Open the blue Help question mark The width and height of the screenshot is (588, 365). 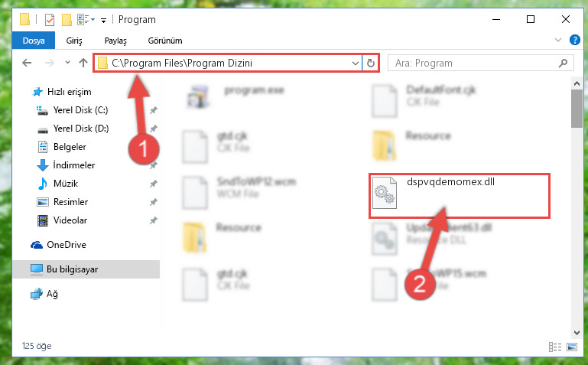pyautogui.click(x=574, y=40)
